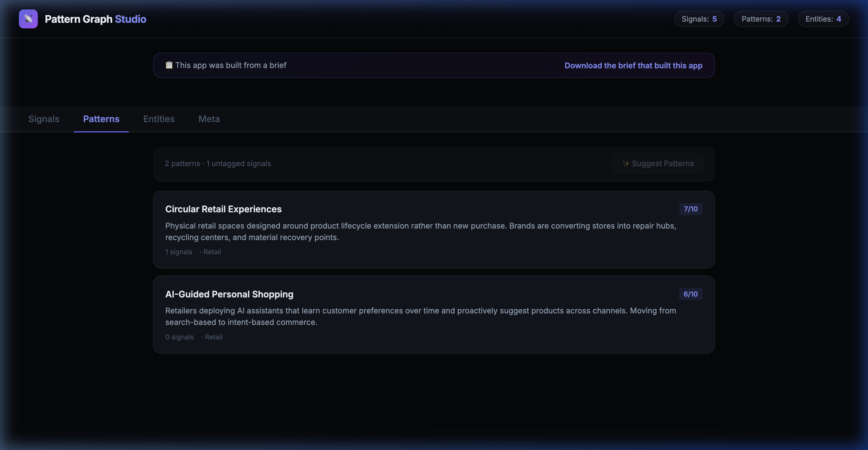Download the brief that built this app
Viewport: 868px width, 450px height.
coord(633,65)
